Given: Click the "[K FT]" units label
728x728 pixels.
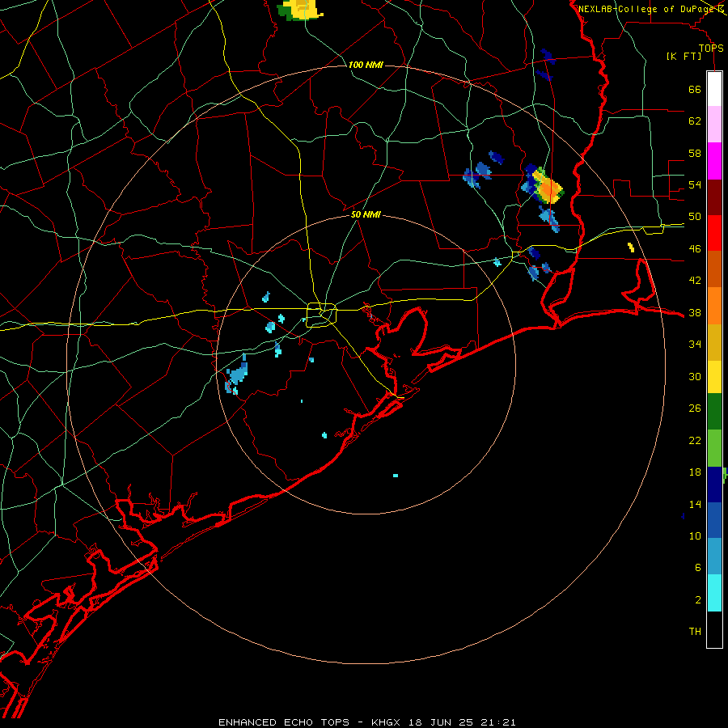Looking at the screenshot, I should (x=684, y=57).
